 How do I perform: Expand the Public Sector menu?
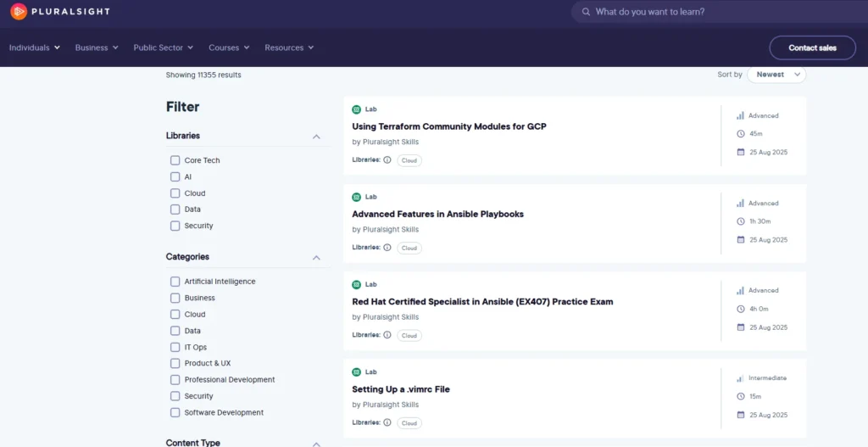[164, 47]
